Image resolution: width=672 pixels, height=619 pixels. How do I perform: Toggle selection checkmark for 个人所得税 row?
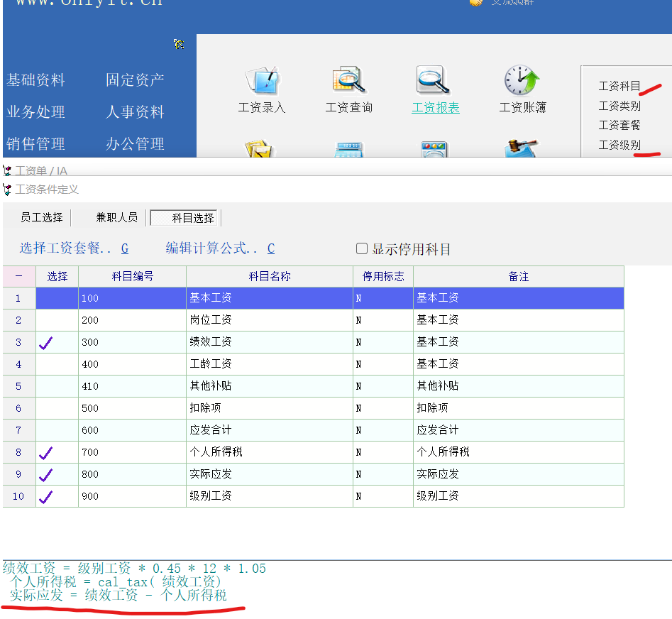(x=46, y=453)
